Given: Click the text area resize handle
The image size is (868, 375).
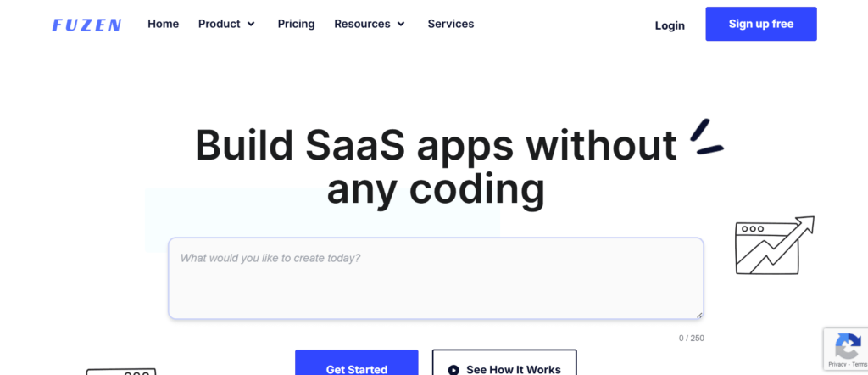Looking at the screenshot, I should pos(698,314).
